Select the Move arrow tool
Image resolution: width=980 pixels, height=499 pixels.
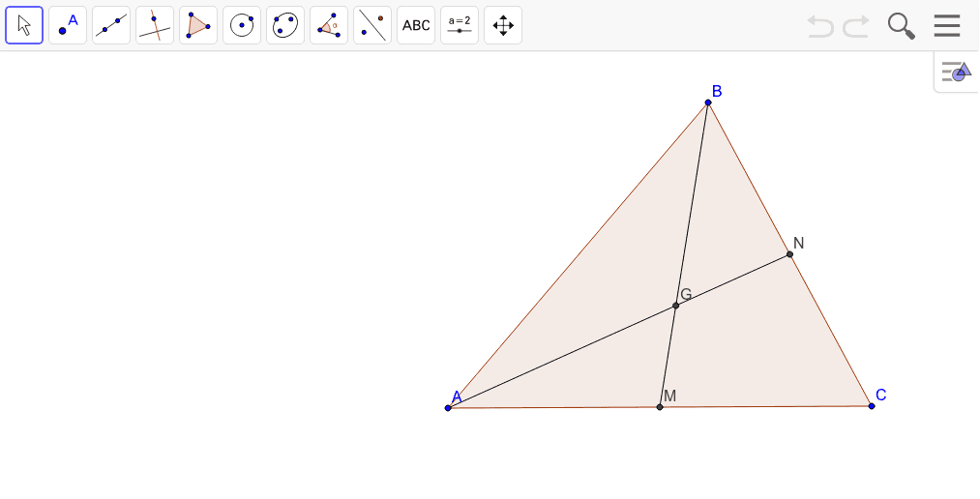coord(24,25)
